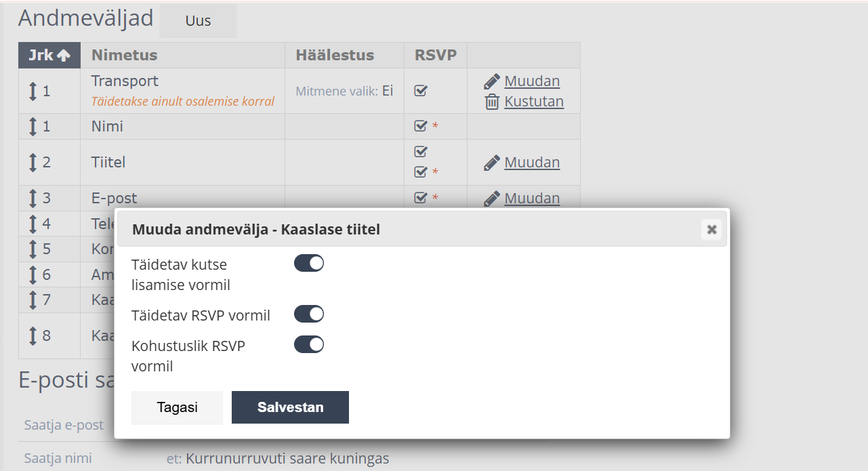Disable the Kohustuslik RSVP vormil toggle
The width and height of the screenshot is (868, 471).
(x=309, y=344)
